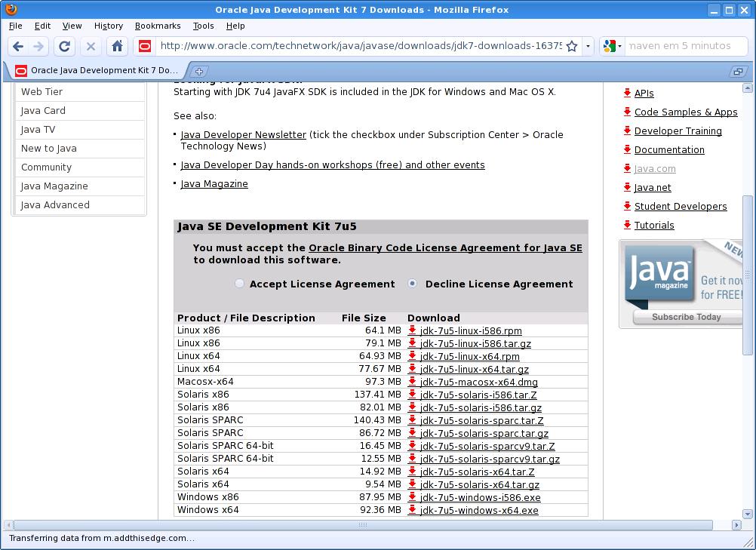Viewport: 756px width, 550px height.
Task: Click the Oracle site identity icon
Action: click(x=145, y=46)
